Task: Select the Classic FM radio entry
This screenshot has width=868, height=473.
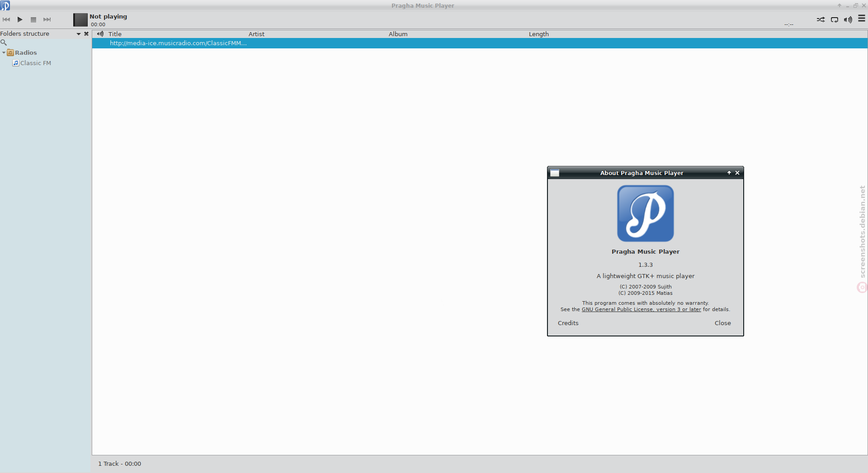Action: point(36,63)
